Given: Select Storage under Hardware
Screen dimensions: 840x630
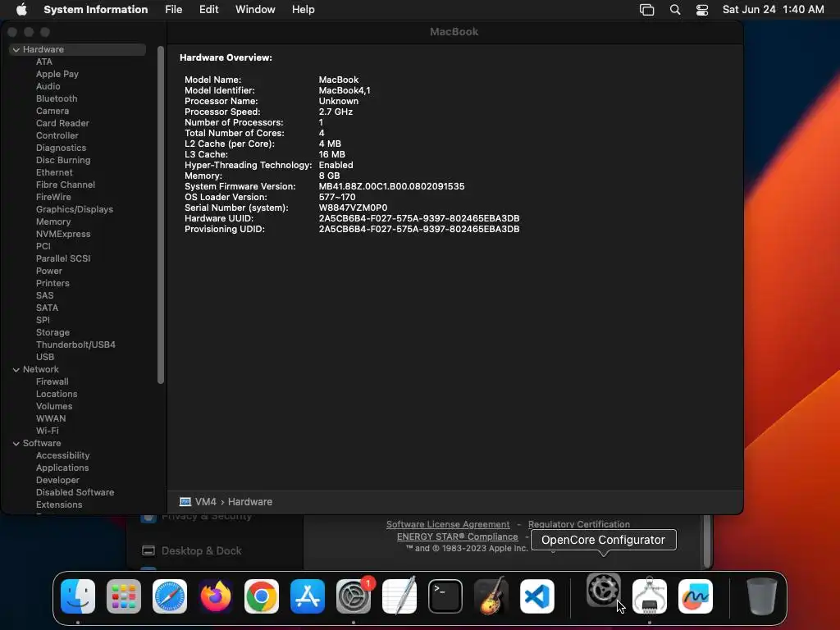Looking at the screenshot, I should point(52,333).
